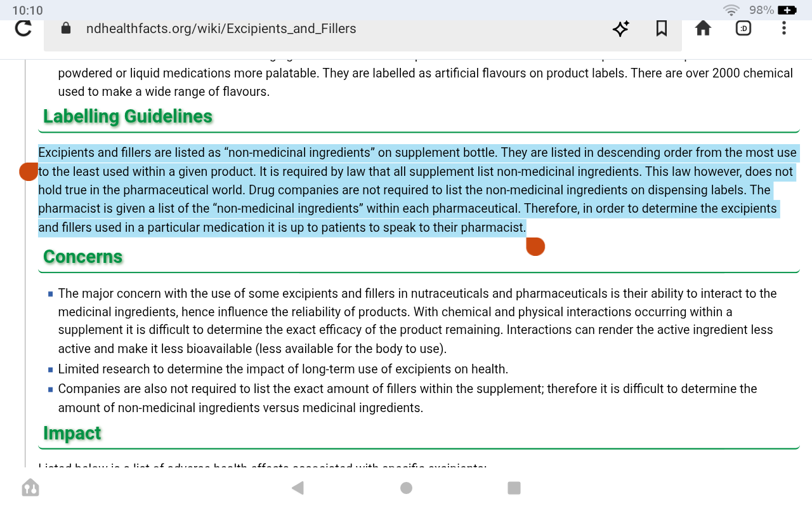The height and width of the screenshot is (508, 812).
Task: Click the address bar URL
Action: click(x=221, y=29)
